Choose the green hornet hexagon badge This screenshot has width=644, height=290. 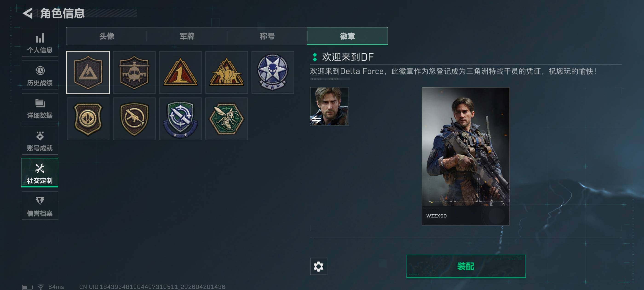(227, 119)
